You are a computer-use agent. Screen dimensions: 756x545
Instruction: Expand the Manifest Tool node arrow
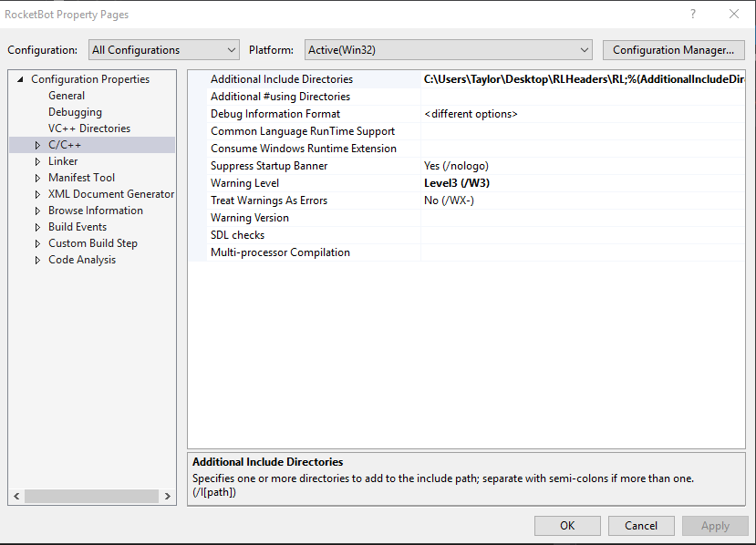coord(37,178)
